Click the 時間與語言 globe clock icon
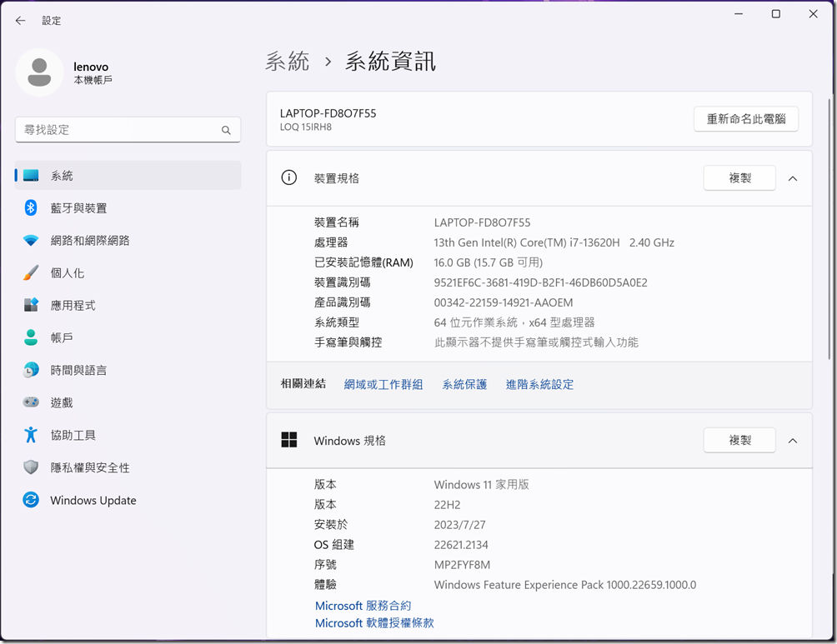The image size is (837, 644). point(31,370)
